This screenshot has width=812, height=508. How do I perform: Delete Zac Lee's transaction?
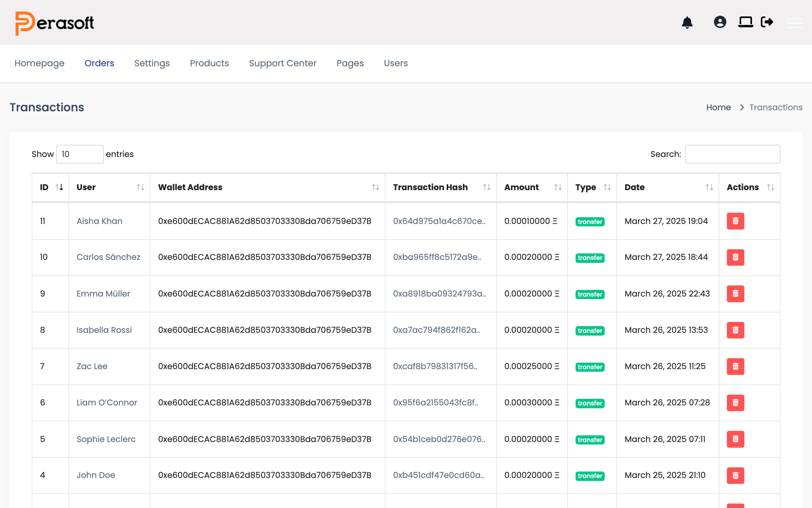(x=736, y=366)
